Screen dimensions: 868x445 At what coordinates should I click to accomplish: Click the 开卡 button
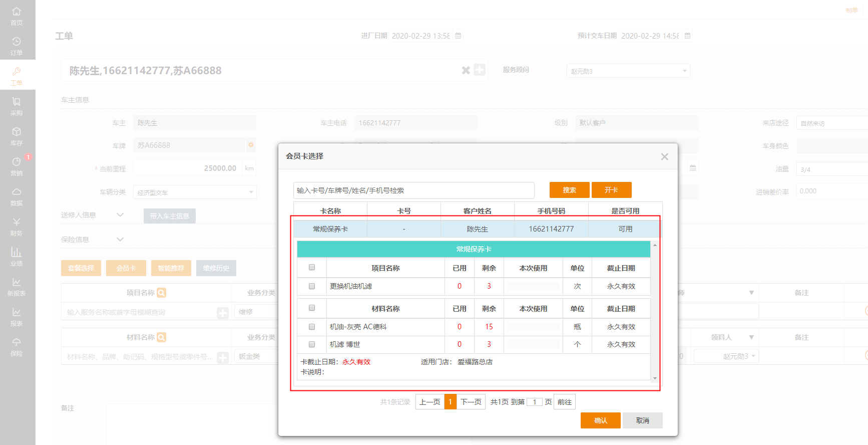pos(612,190)
